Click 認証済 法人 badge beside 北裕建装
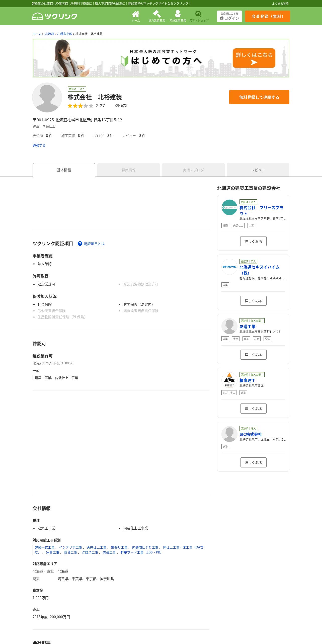322x644 pixels. tap(77, 89)
